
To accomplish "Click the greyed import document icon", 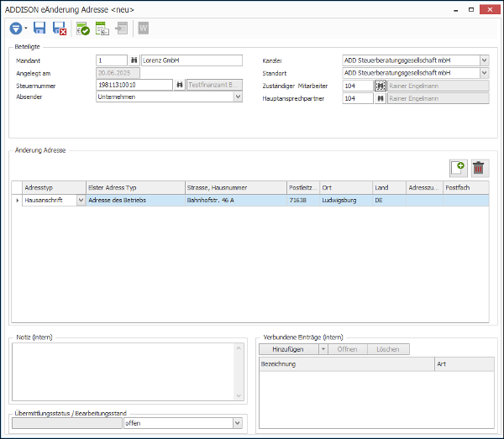I will tap(122, 29).
